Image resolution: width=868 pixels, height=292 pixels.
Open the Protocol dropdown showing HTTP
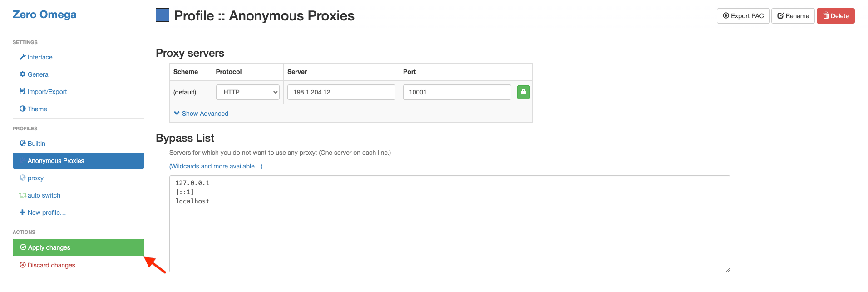tap(247, 92)
